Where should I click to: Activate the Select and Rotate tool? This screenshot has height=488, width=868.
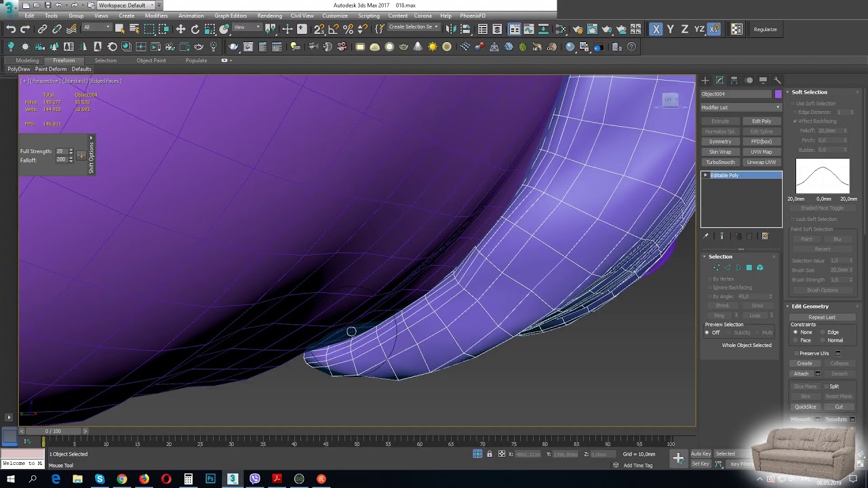[195, 29]
